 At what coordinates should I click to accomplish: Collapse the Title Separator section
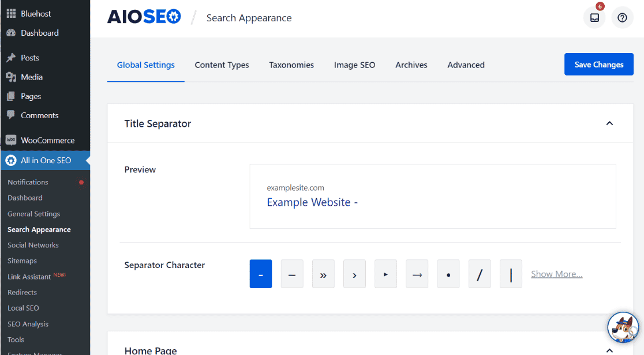[x=609, y=123]
